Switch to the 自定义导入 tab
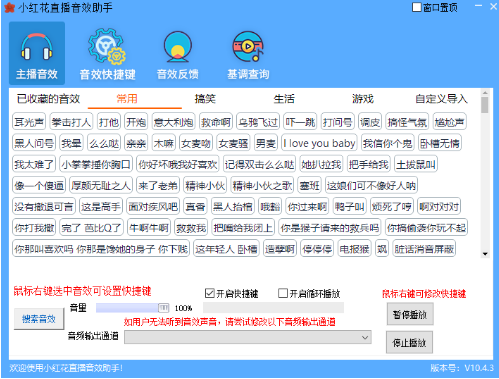This screenshot has width=499, height=379. tap(441, 99)
